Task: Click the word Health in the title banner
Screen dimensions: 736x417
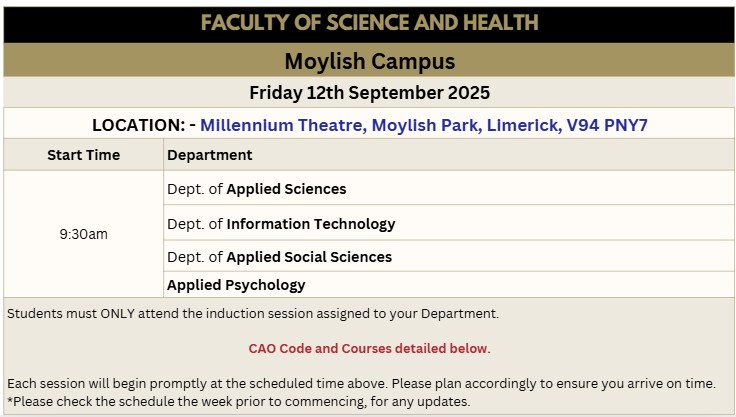Action: [x=502, y=23]
